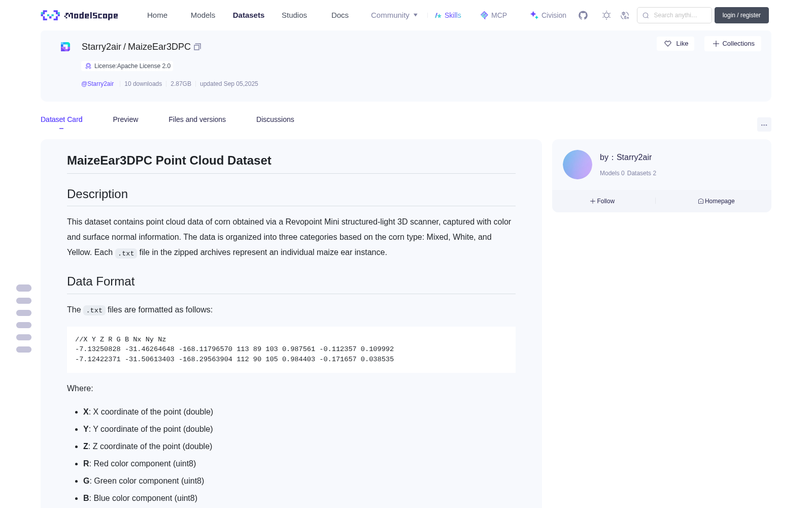Open the Datasets section
The height and width of the screenshot is (508, 812).
point(249,15)
